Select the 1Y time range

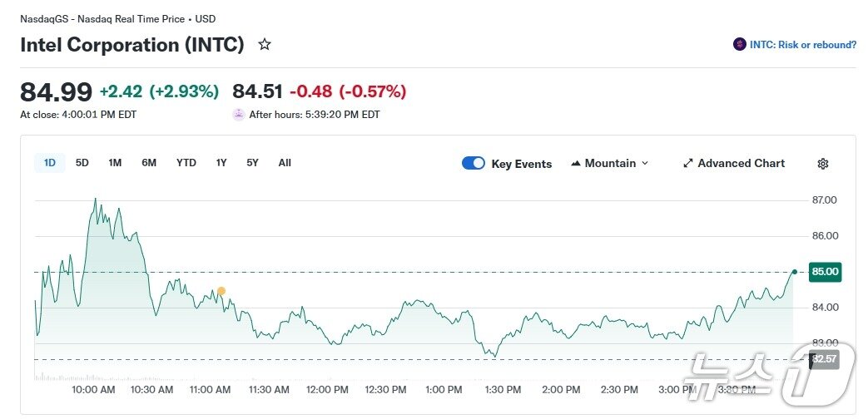pyautogui.click(x=221, y=163)
